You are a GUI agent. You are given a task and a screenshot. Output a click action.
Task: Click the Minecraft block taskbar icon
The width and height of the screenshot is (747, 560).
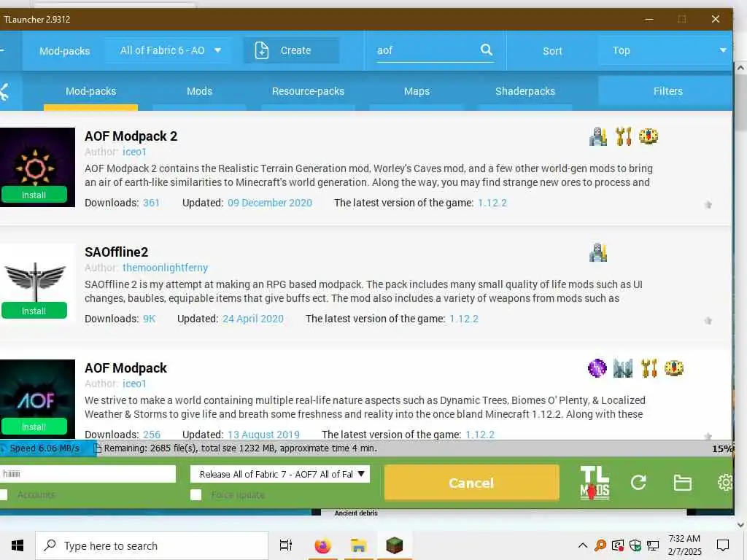[394, 545]
